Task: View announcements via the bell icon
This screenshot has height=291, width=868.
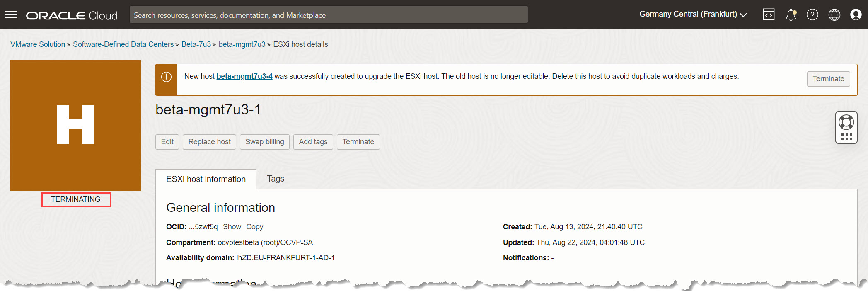Action: [x=791, y=15]
